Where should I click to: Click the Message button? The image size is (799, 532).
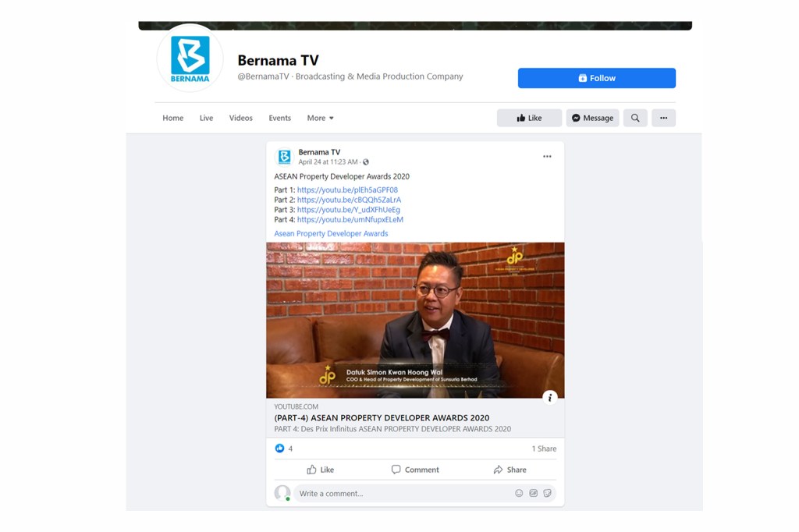click(592, 118)
